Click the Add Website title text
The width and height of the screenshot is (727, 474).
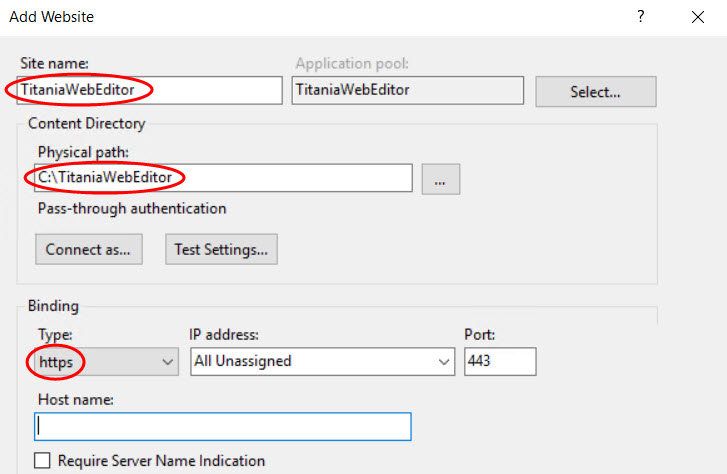point(51,17)
